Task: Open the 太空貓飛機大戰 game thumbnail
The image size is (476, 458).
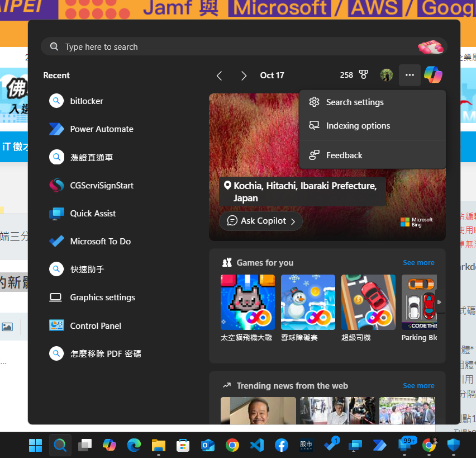Action: [247, 302]
